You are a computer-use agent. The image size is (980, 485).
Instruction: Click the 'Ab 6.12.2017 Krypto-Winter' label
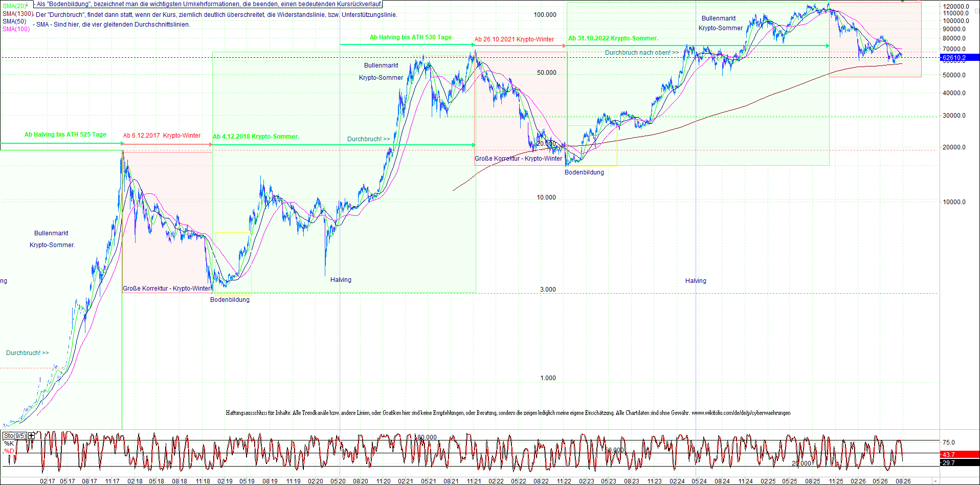[162, 136]
